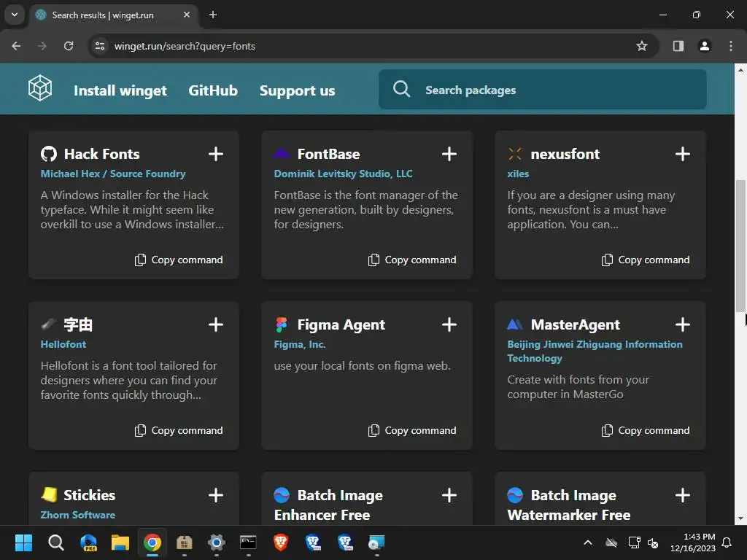
Task: Open Install winget page
Action: [120, 90]
